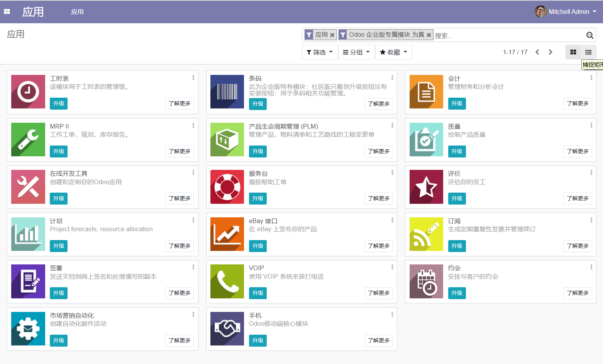Expand the 筛选 filters dropdown
Screen dimensions: 603x364
pyautogui.click(x=320, y=52)
